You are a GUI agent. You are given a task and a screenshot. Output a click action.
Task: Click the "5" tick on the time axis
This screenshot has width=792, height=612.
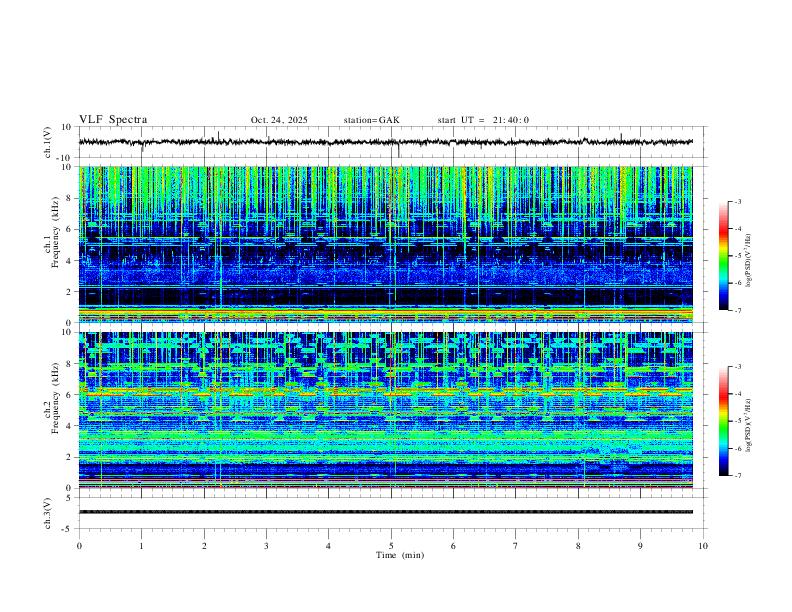(391, 546)
